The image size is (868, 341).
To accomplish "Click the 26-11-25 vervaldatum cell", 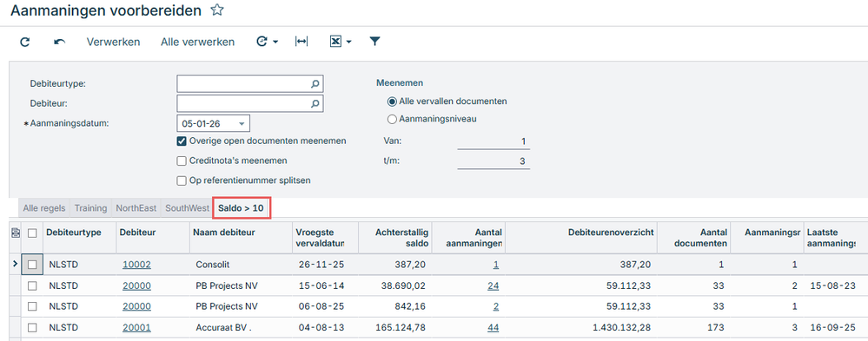I will click(x=326, y=265).
